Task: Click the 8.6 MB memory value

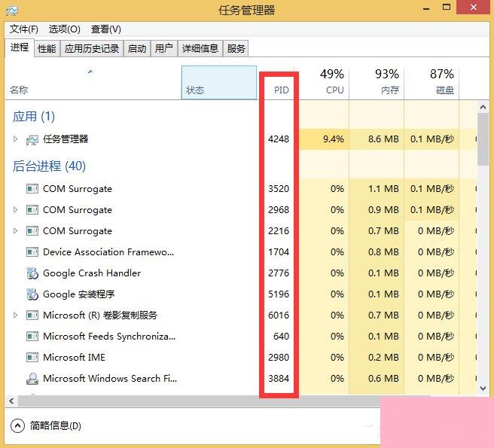Action: [x=383, y=139]
